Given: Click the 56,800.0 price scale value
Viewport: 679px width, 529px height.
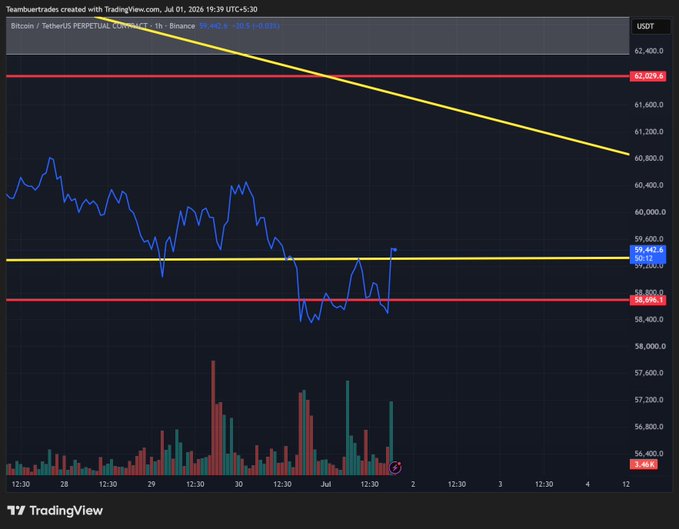Looking at the screenshot, I should coord(649,426).
